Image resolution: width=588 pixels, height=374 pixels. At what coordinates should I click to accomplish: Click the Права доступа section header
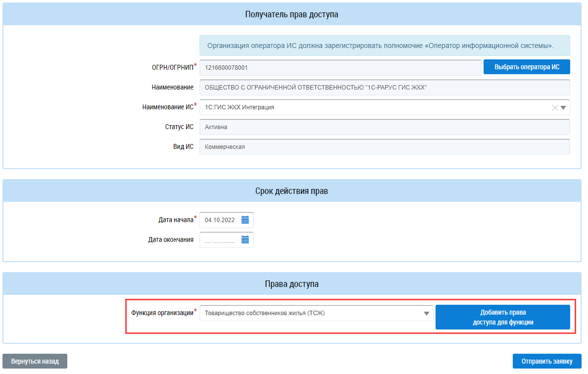[292, 284]
